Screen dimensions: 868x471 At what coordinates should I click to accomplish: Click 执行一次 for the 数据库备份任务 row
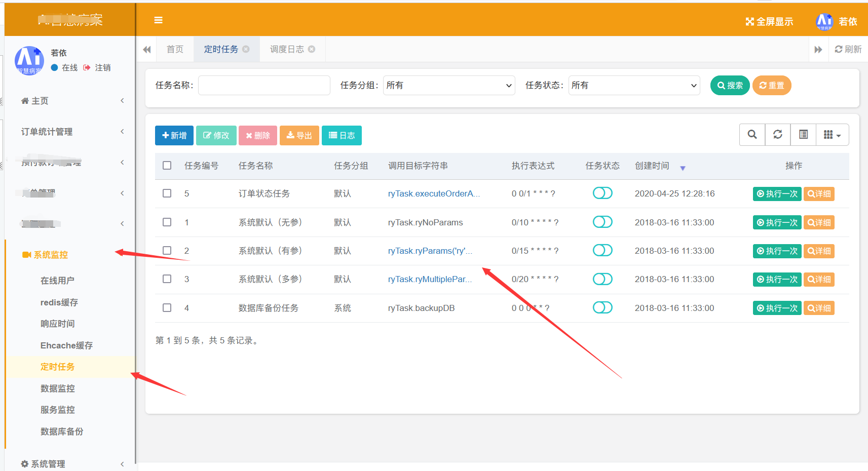[x=777, y=307]
